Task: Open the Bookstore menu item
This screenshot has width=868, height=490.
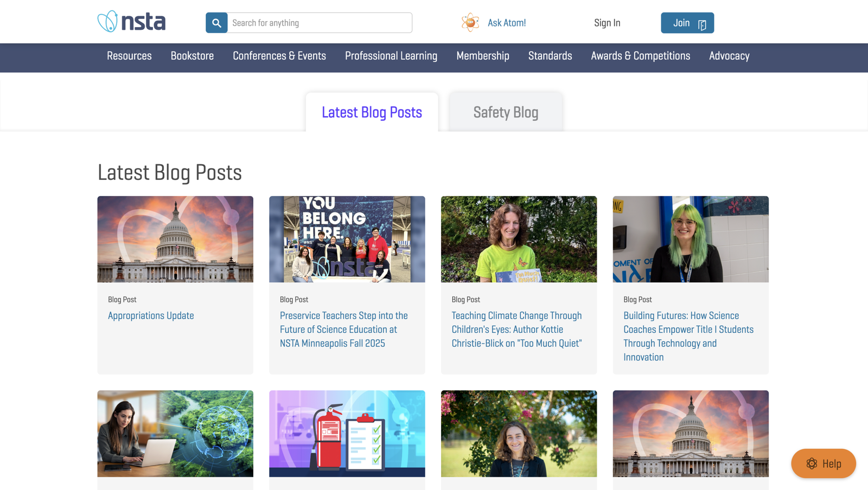Action: [x=192, y=56]
